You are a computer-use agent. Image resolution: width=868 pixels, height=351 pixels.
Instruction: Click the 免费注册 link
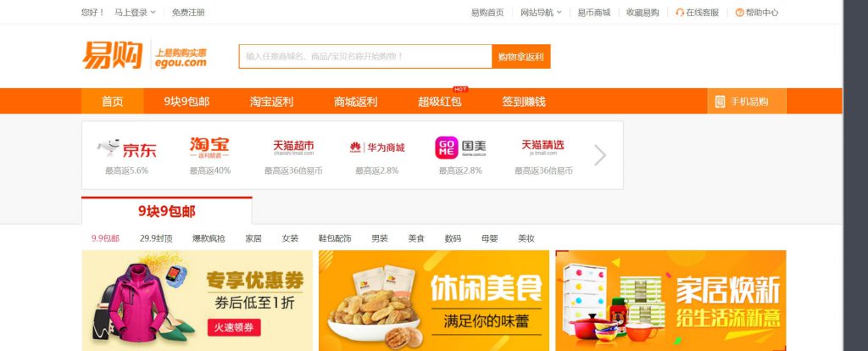(x=188, y=12)
